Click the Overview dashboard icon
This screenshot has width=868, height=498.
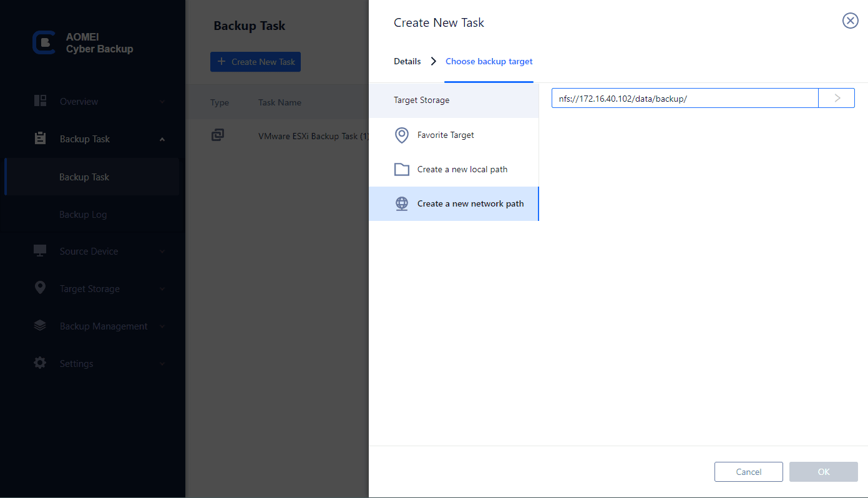point(41,101)
